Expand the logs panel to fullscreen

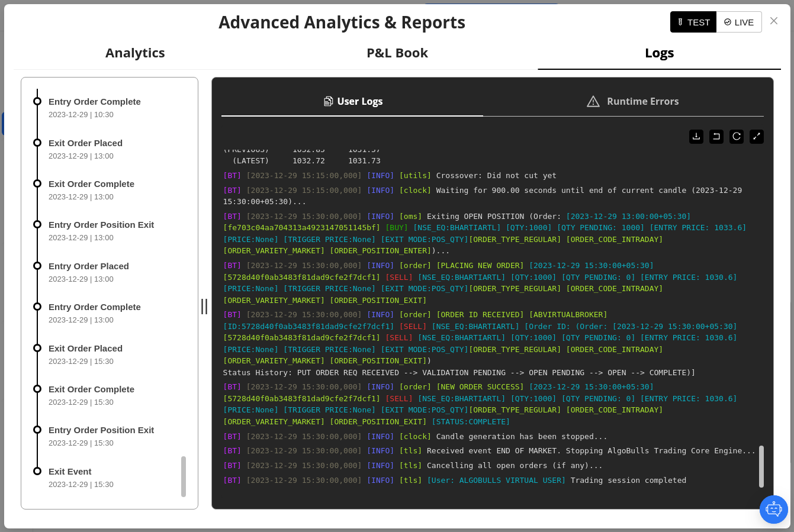point(757,137)
